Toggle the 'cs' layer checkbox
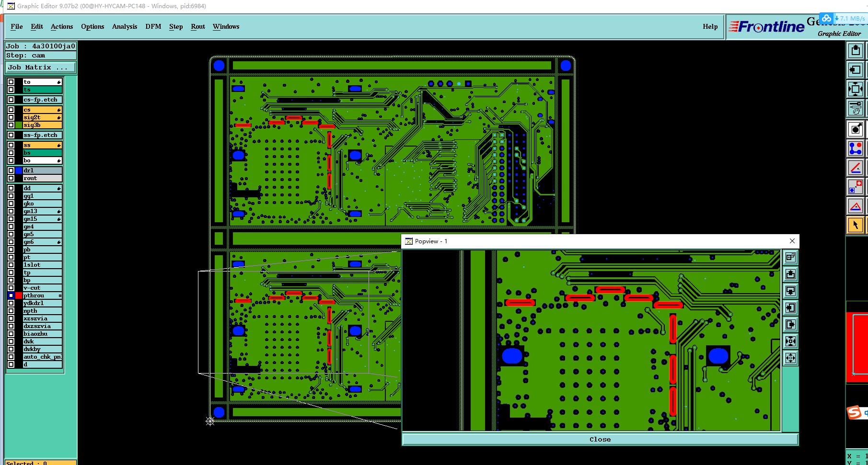This screenshot has height=465, width=868. point(11,110)
